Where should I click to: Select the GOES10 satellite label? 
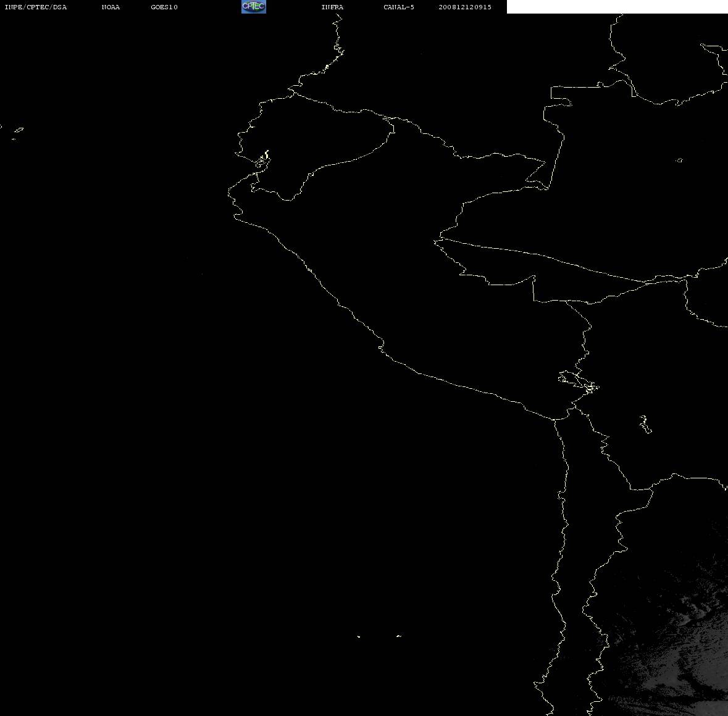click(x=164, y=7)
